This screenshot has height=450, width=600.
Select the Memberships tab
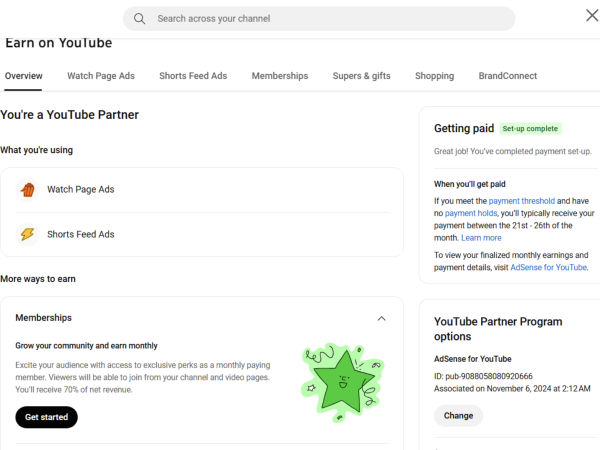280,76
